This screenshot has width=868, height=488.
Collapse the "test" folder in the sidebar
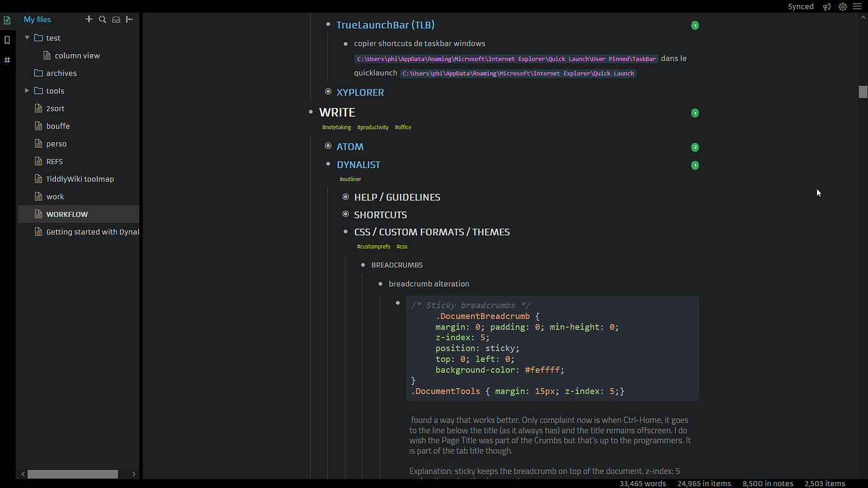(26, 38)
